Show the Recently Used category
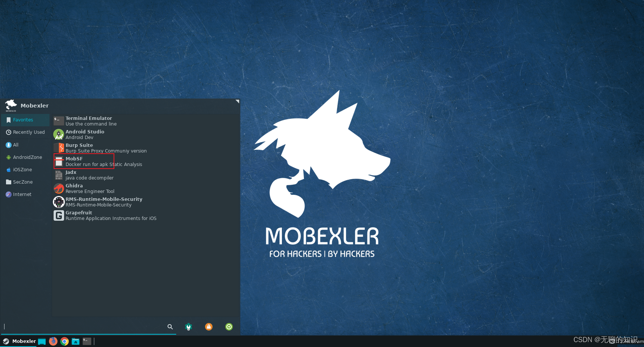This screenshot has width=644, height=347. coord(25,132)
